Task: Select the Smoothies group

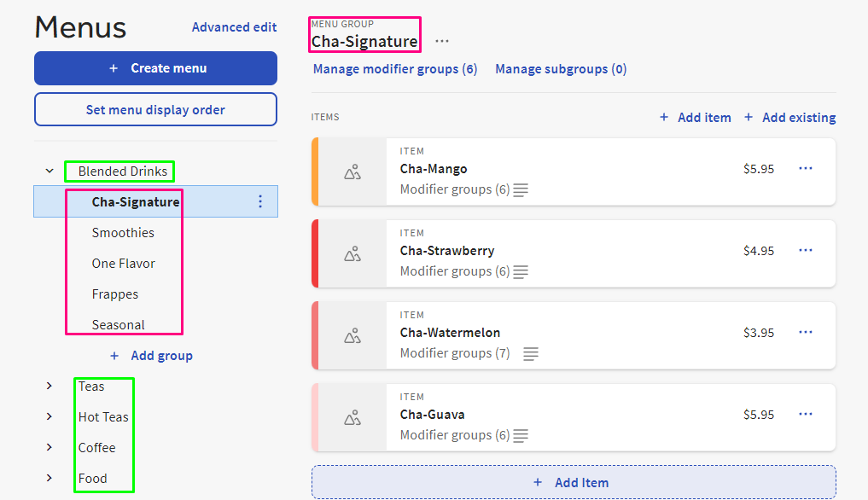Action: 123,233
